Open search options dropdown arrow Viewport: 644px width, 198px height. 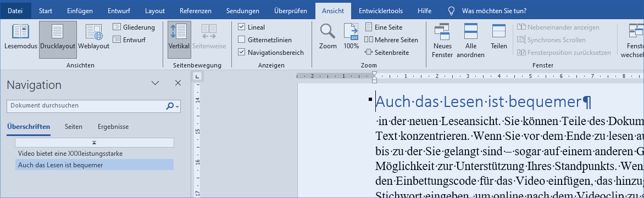pyautogui.click(x=177, y=106)
